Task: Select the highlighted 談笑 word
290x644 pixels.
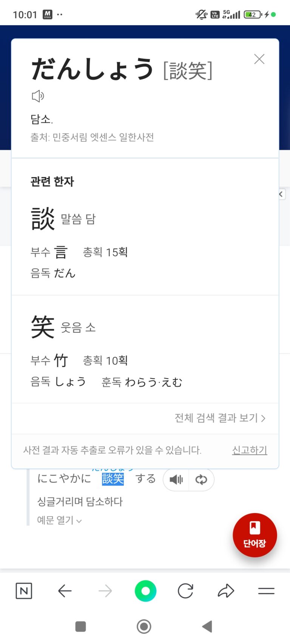Action: tap(113, 479)
